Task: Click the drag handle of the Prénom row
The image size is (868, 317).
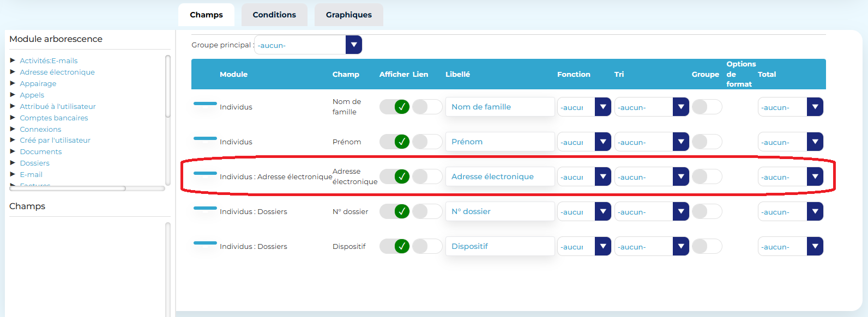Action: (x=205, y=138)
